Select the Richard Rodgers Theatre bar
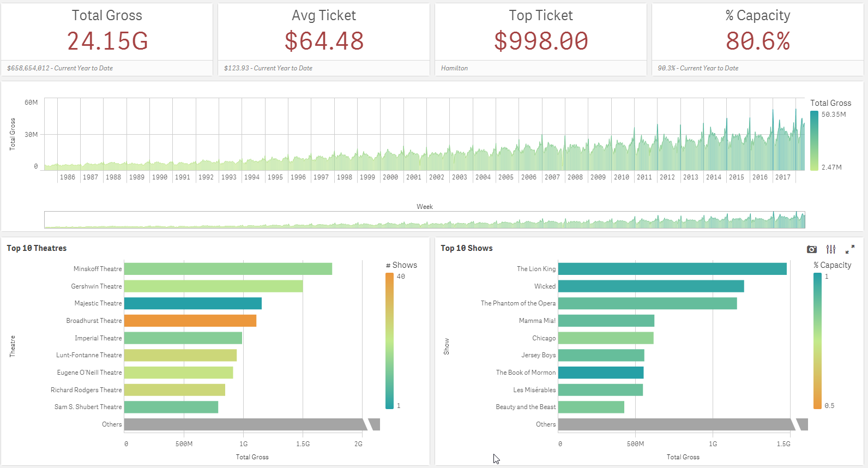The image size is (868, 468). (174, 390)
